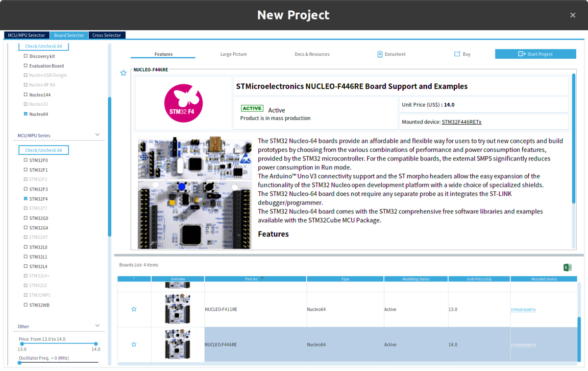Viewport: 588px width, 371px height.
Task: Click the minimum price slider handle
Action: pos(22,344)
